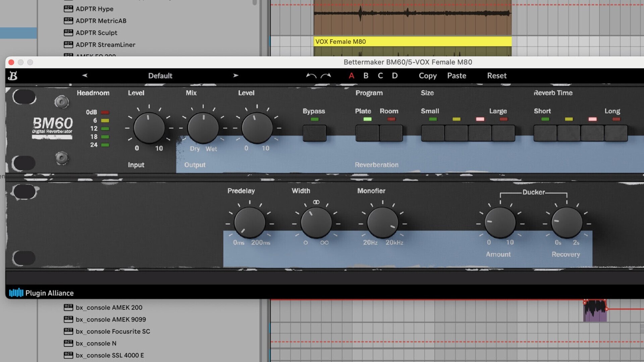Copy the current settings

(428, 76)
